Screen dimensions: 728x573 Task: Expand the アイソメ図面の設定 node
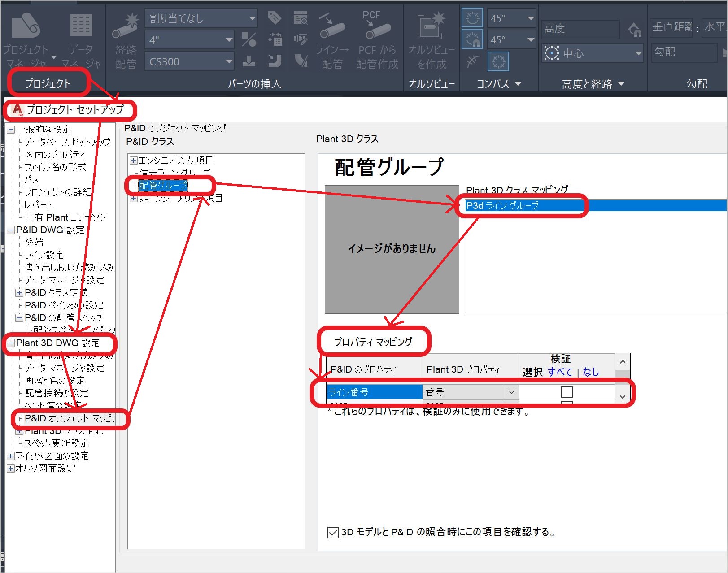[11, 456]
